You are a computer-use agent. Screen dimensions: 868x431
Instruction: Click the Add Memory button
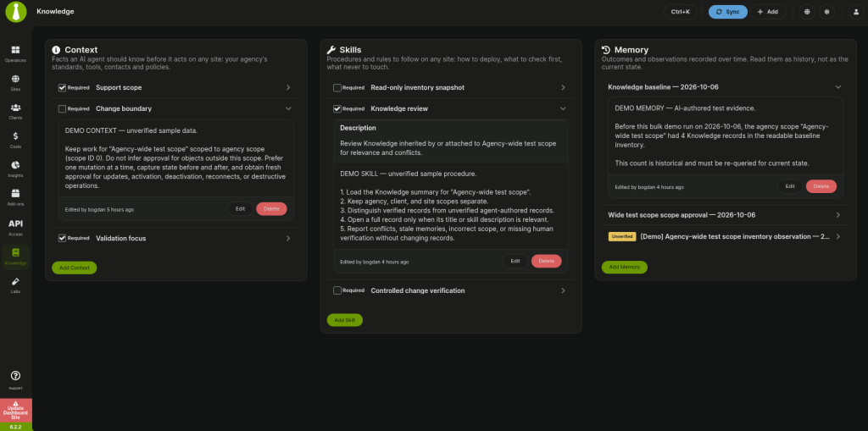pyautogui.click(x=625, y=267)
